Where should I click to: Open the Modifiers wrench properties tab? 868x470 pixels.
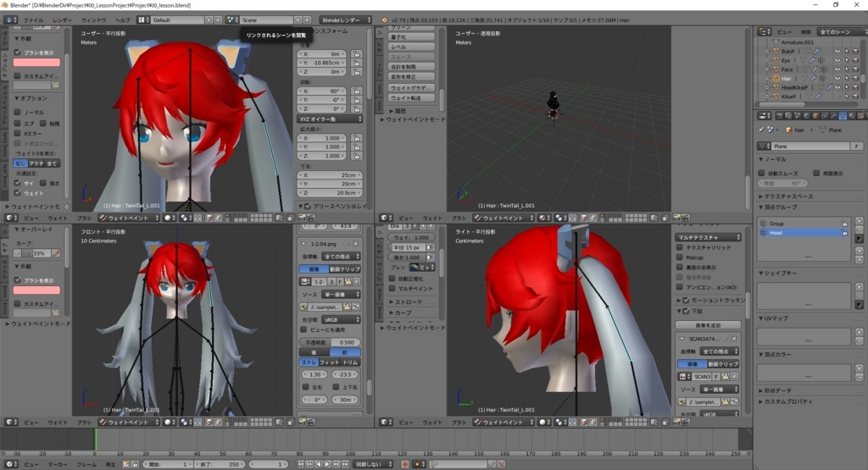pos(833,115)
